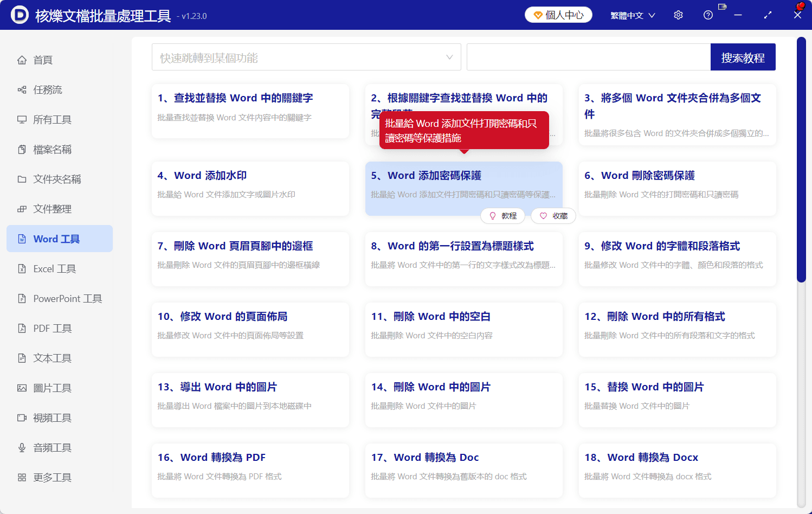Open card 將多個 Word 文件夾合併為多個文件
Screen dimensions: 812x514
[678, 114]
